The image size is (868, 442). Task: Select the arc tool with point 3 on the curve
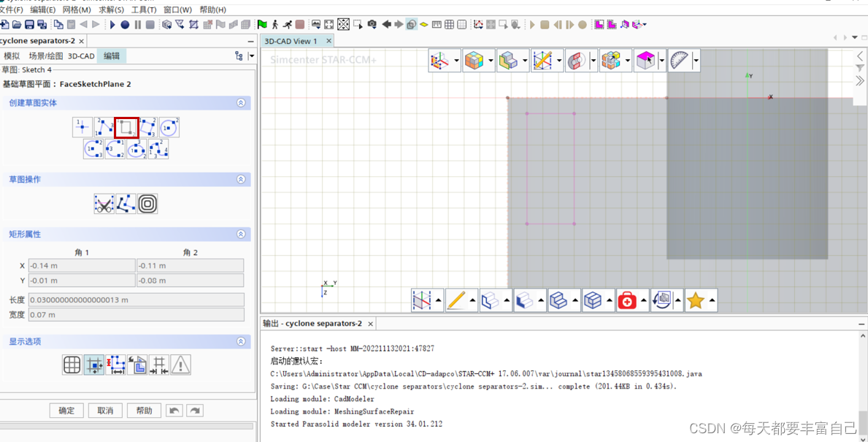pyautogui.click(x=115, y=149)
